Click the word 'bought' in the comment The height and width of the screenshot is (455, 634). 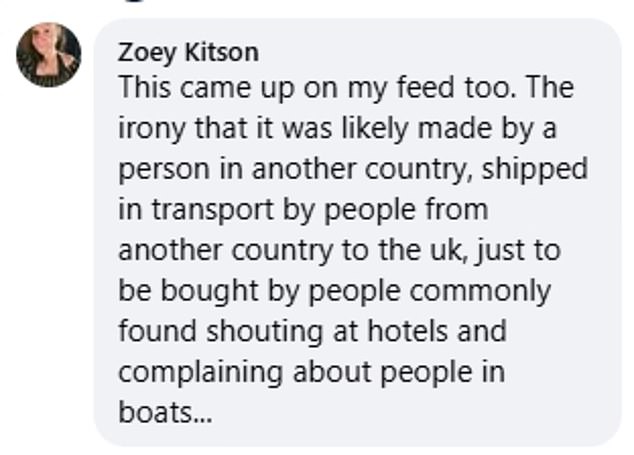pyautogui.click(x=209, y=292)
